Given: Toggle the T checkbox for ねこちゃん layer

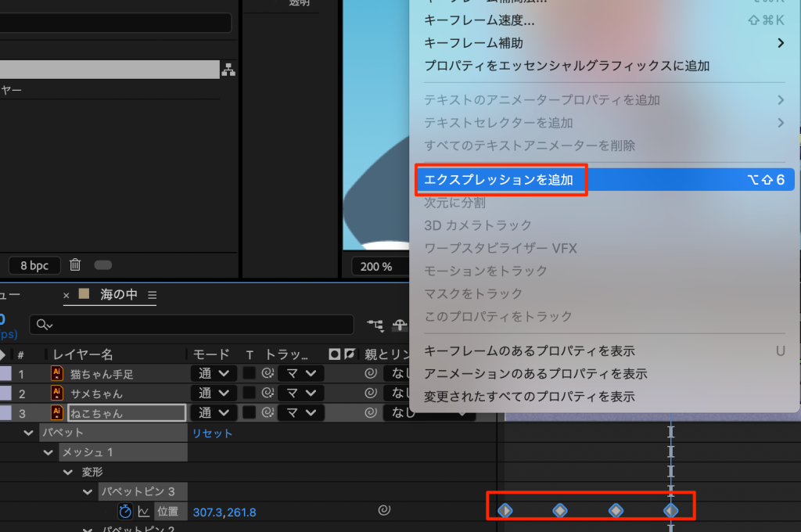Looking at the screenshot, I should [250, 412].
